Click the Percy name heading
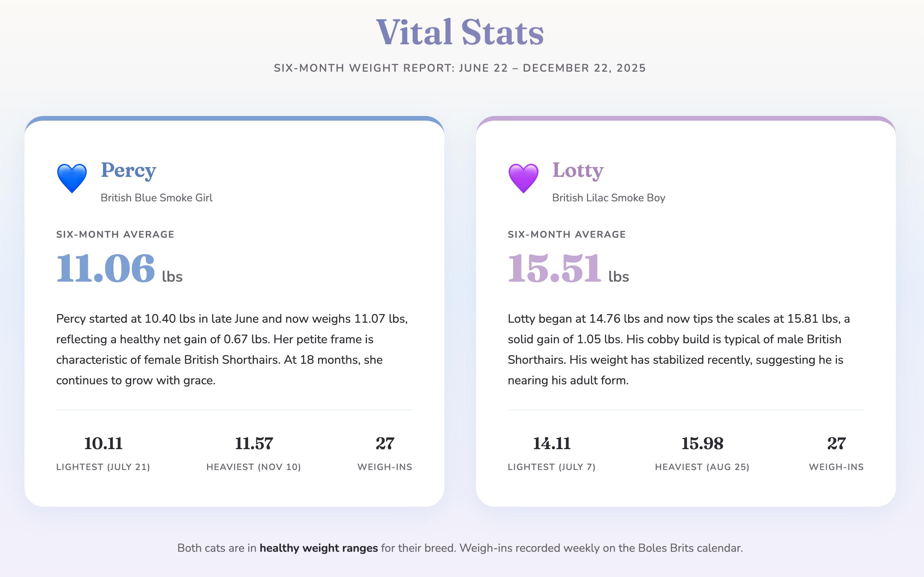 click(128, 170)
